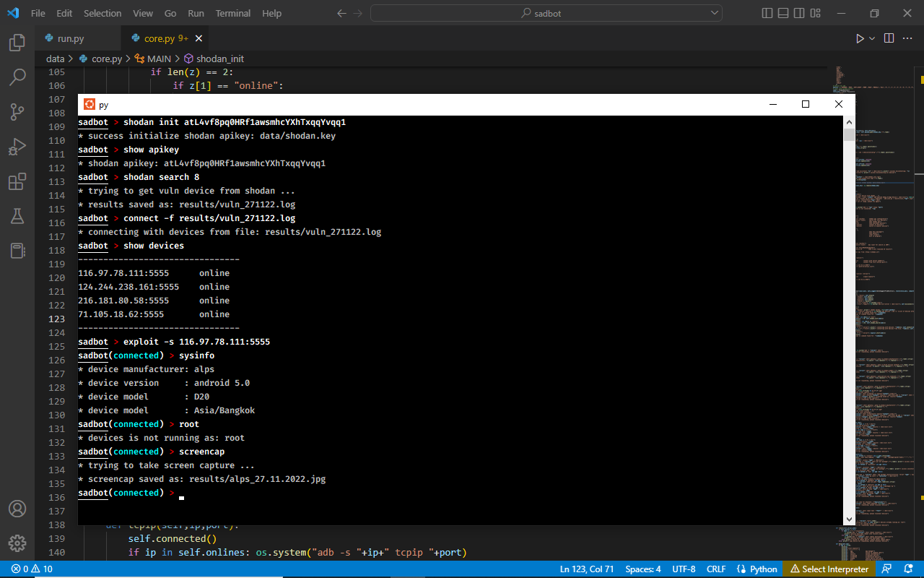Click the terminal vertical scrollbar thumb
Image resolution: width=924 pixels, height=578 pixels.
(849, 135)
